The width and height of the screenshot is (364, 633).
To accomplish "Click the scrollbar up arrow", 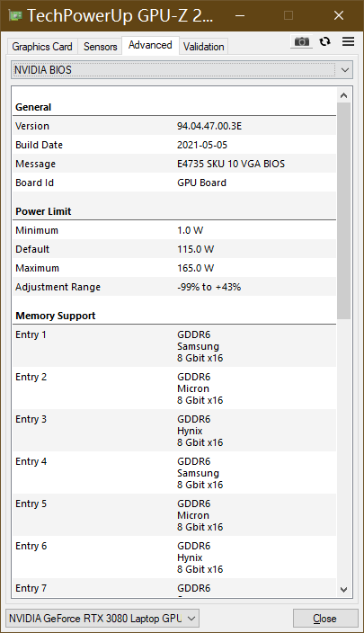I will [344, 95].
